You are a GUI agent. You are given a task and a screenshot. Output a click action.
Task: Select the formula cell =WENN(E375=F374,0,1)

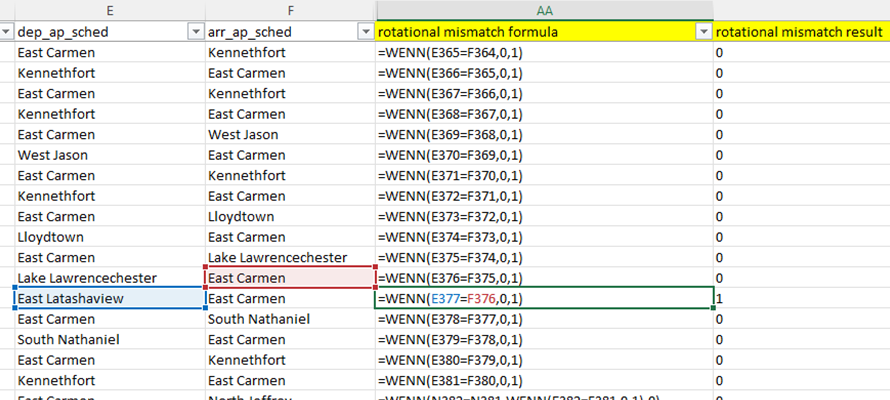coord(544,258)
